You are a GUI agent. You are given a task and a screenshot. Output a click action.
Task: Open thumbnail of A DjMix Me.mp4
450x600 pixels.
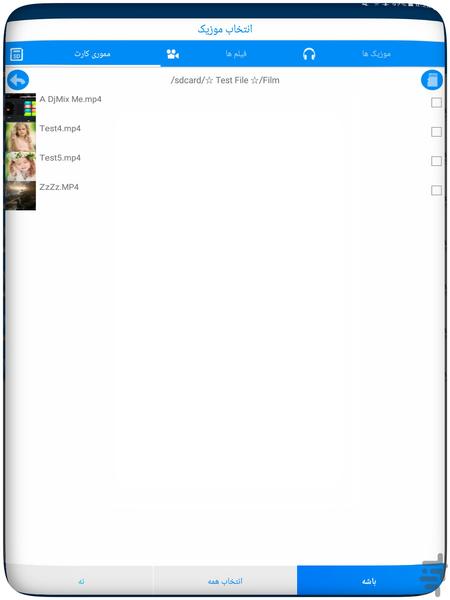click(x=20, y=108)
